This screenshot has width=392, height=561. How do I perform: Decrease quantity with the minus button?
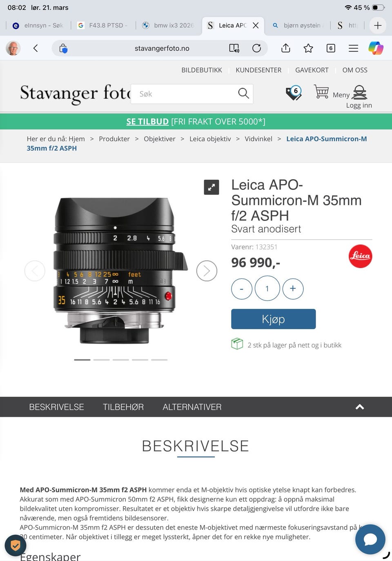coord(242,289)
